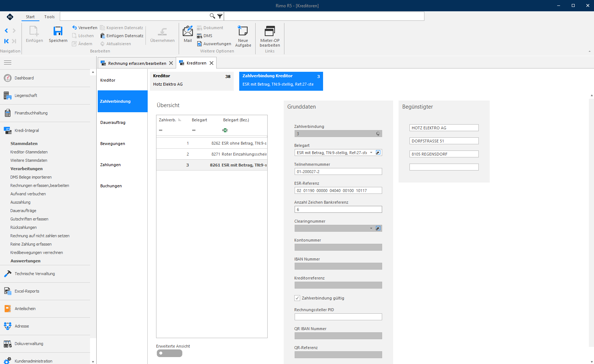Image resolution: width=594 pixels, height=364 pixels.
Task: Click the search magnifier icon
Action: [x=212, y=16]
